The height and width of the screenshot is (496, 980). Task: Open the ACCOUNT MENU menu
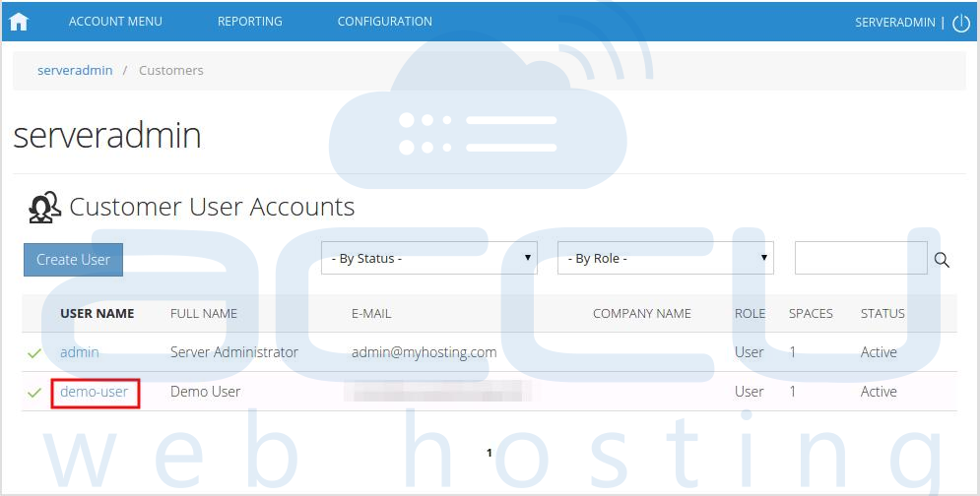[115, 22]
